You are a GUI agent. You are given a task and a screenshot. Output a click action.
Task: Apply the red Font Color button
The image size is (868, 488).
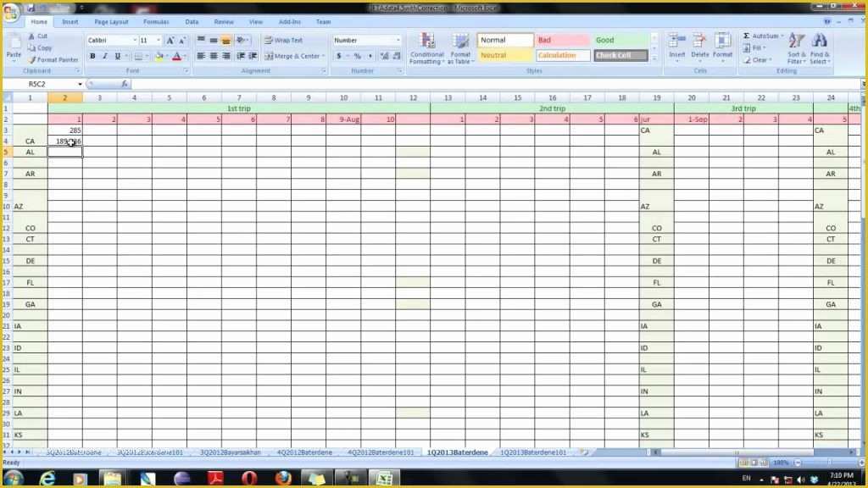click(x=176, y=57)
